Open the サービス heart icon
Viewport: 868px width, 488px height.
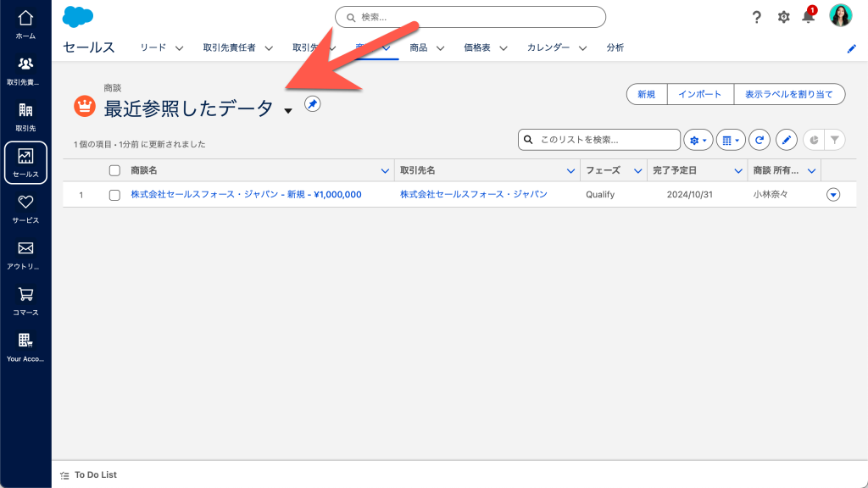(x=25, y=208)
